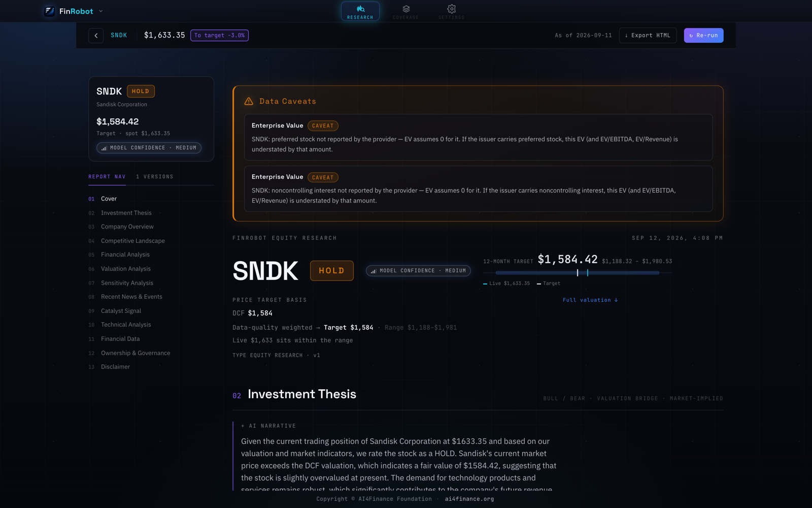Click the FinRobot logo icon

click(x=50, y=11)
